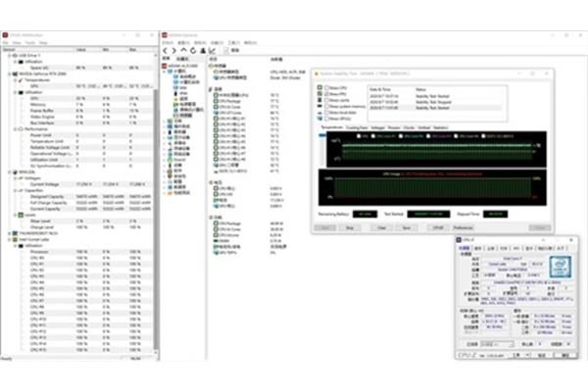Collapse the Performance node in HWMonitor
This screenshot has height=392, width=588.
click(16, 129)
